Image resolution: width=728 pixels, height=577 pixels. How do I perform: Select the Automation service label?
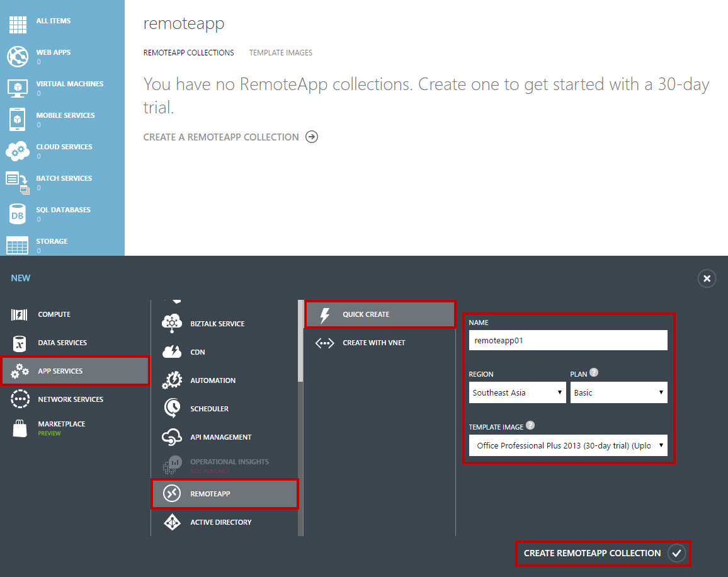click(x=213, y=380)
